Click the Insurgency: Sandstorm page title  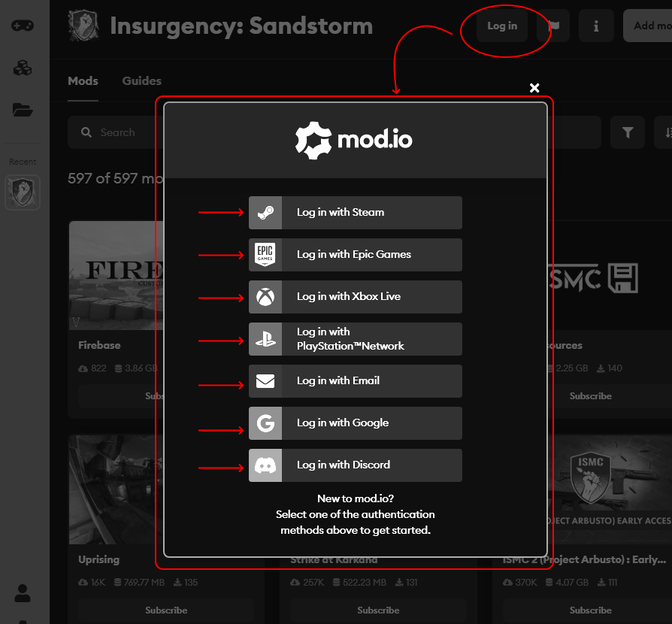tap(241, 26)
